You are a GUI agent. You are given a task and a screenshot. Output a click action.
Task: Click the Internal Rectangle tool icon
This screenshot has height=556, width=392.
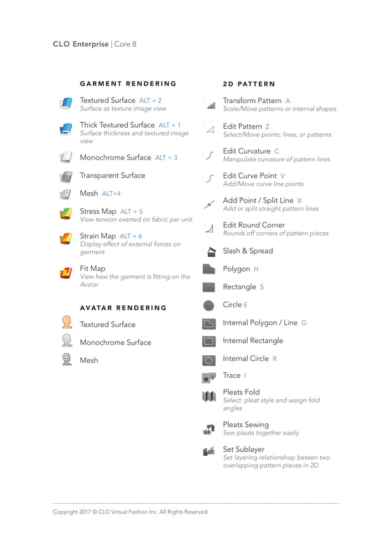pyautogui.click(x=209, y=342)
